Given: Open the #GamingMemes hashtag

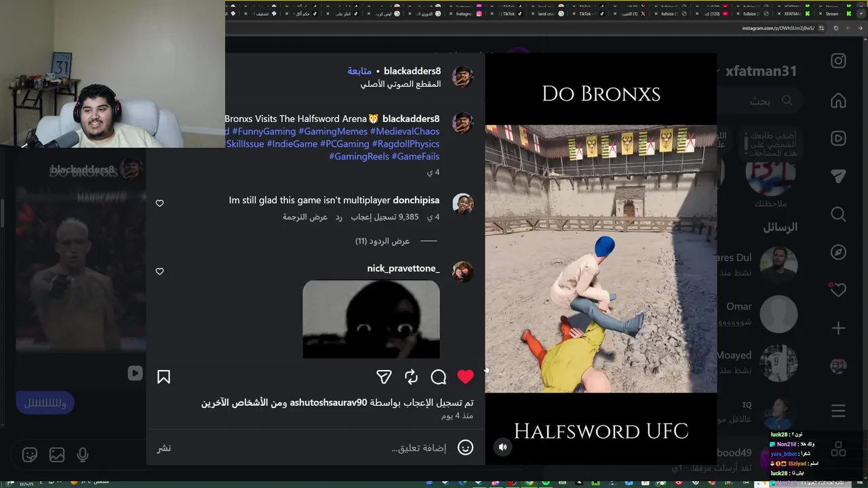Looking at the screenshot, I should click(333, 131).
